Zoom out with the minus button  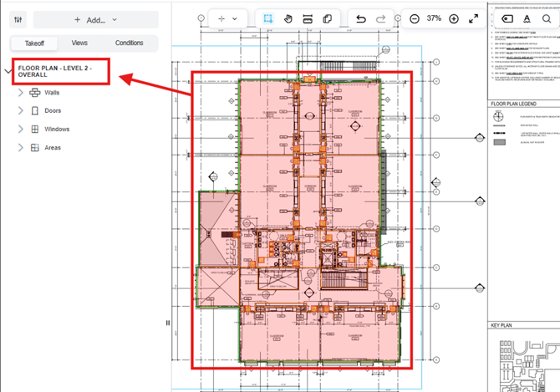(x=415, y=18)
